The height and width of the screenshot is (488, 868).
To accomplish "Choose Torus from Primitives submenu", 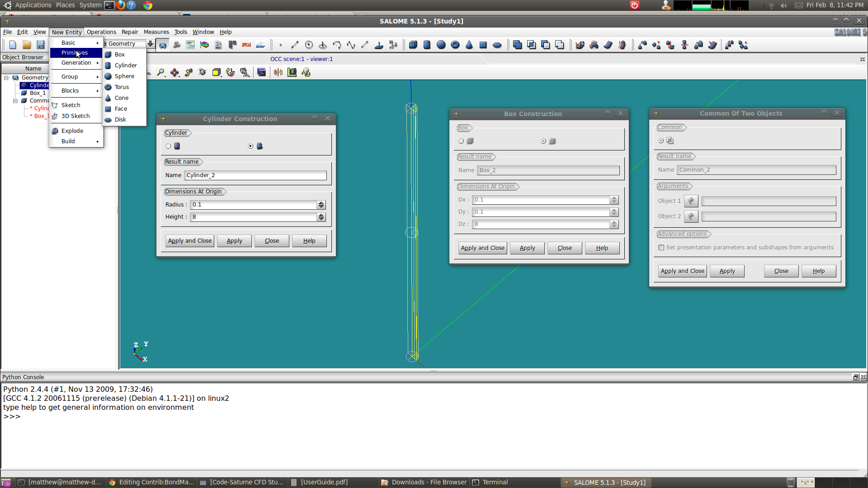I will click(125, 87).
